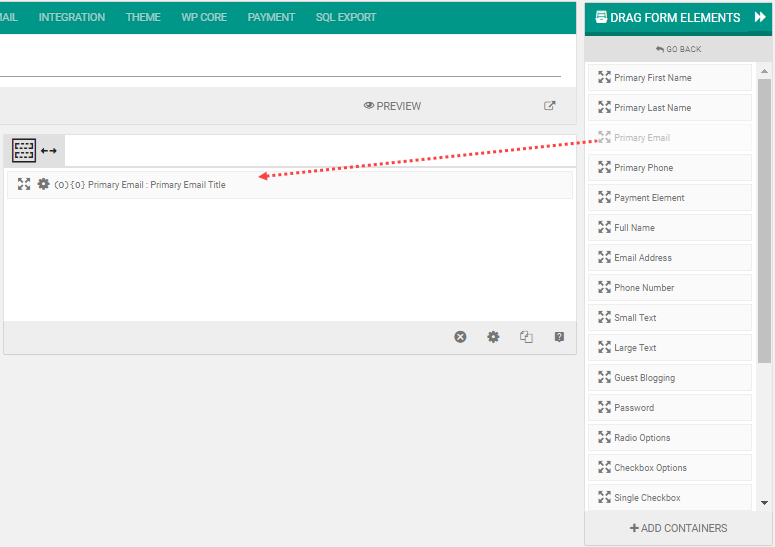The height and width of the screenshot is (547, 775).
Task: Duplicate container with the copy icon
Action: pyautogui.click(x=526, y=337)
